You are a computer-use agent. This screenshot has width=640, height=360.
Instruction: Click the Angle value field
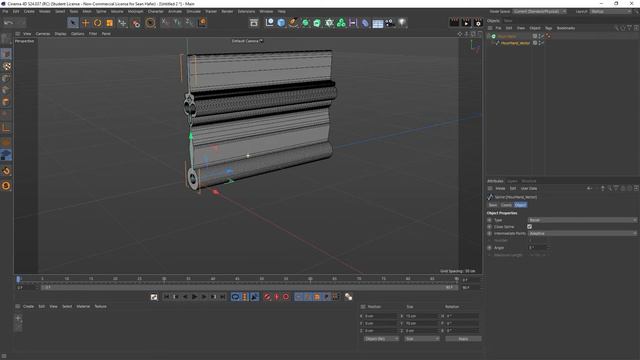[537, 247]
